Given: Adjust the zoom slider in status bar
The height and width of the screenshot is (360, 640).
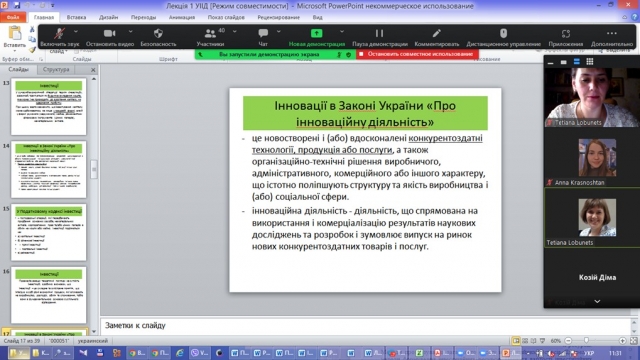Looking at the screenshot, I should click(587, 340).
